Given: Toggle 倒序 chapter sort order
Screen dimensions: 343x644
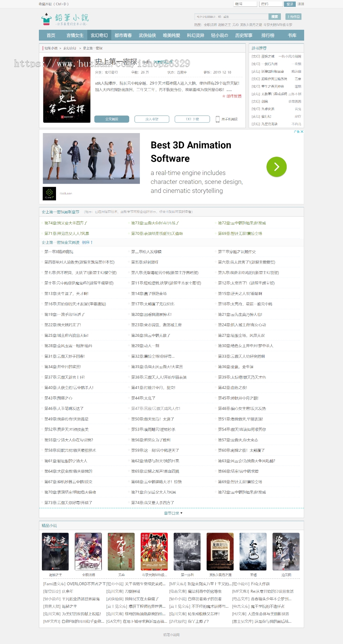Looking at the screenshot, I should pyautogui.click(x=87, y=243).
